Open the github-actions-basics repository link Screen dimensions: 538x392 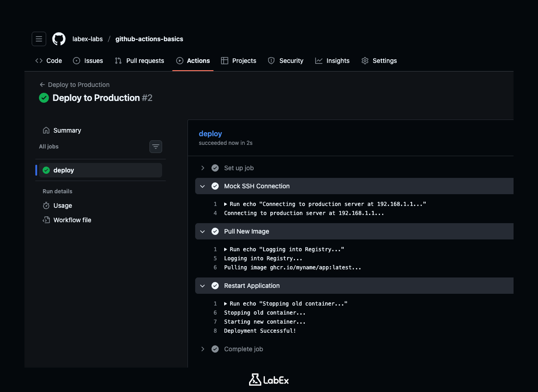pos(149,39)
